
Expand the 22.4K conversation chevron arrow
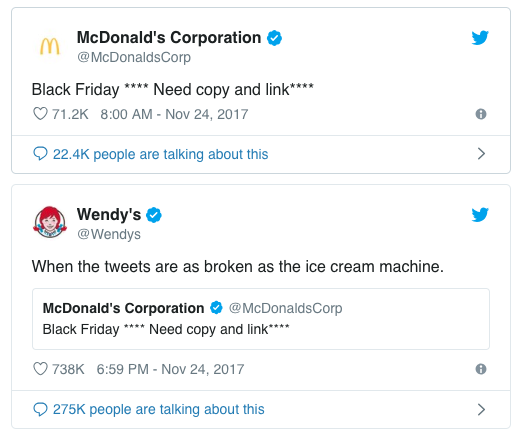pyautogui.click(x=481, y=154)
